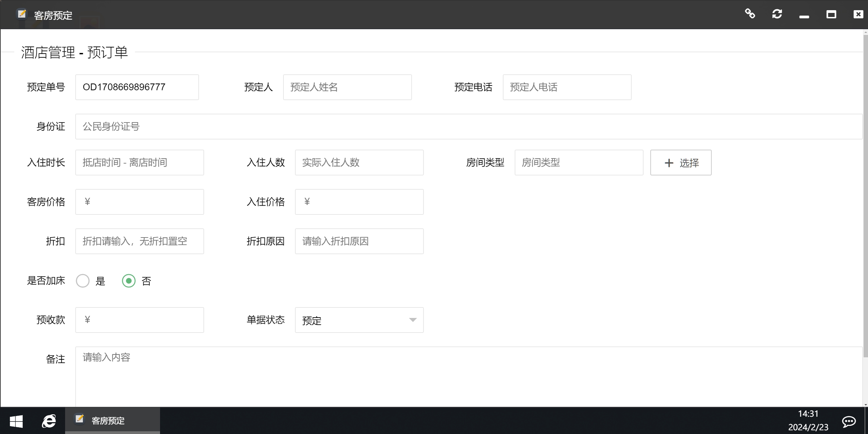This screenshot has width=868, height=434.
Task: Open the notification chat icon in tray
Action: coord(849,421)
